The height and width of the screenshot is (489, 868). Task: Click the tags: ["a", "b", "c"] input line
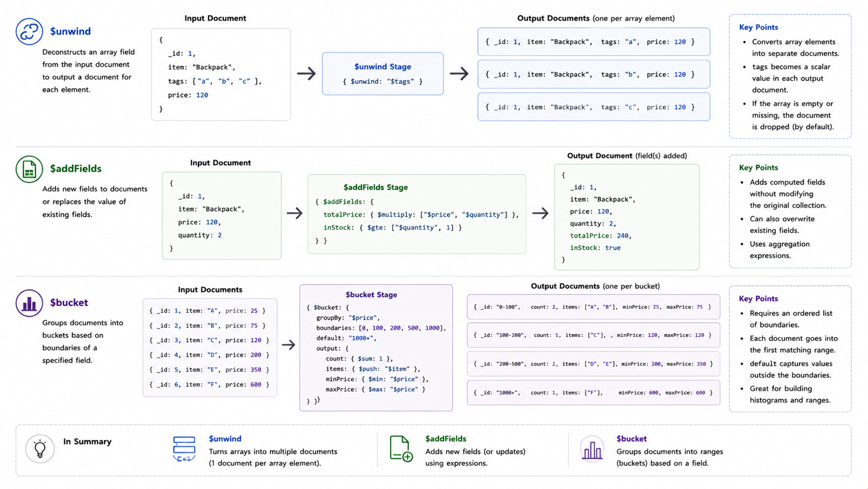214,81
